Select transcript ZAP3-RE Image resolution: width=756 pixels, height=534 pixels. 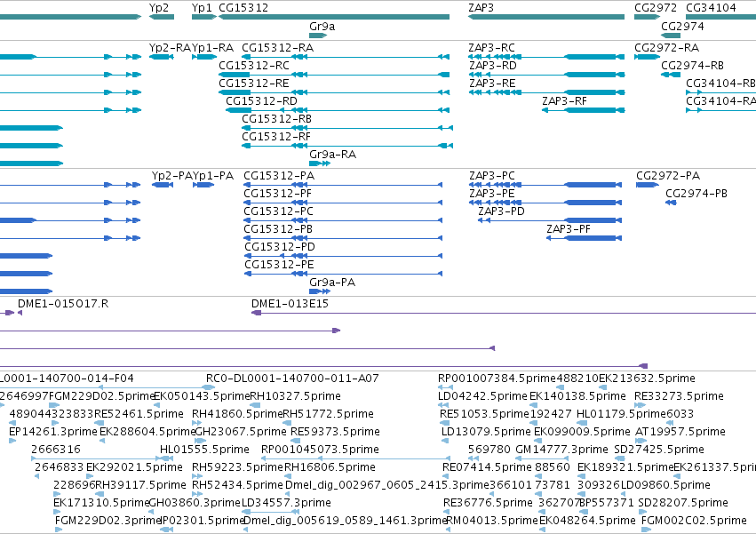(492, 84)
